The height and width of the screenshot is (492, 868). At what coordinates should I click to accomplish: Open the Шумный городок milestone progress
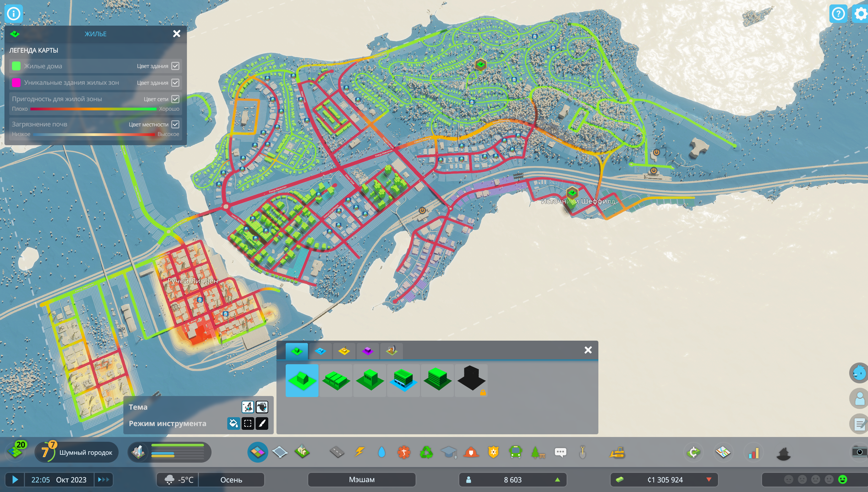coord(77,452)
